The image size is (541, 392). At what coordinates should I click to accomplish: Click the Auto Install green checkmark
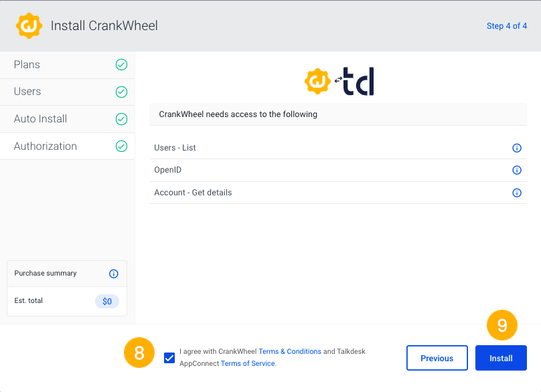click(x=121, y=119)
